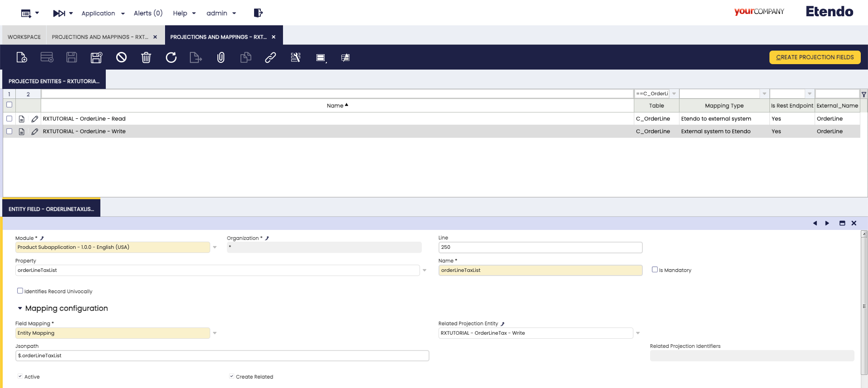This screenshot has height=388, width=868.
Task: Close the entity field form
Action: [854, 223]
